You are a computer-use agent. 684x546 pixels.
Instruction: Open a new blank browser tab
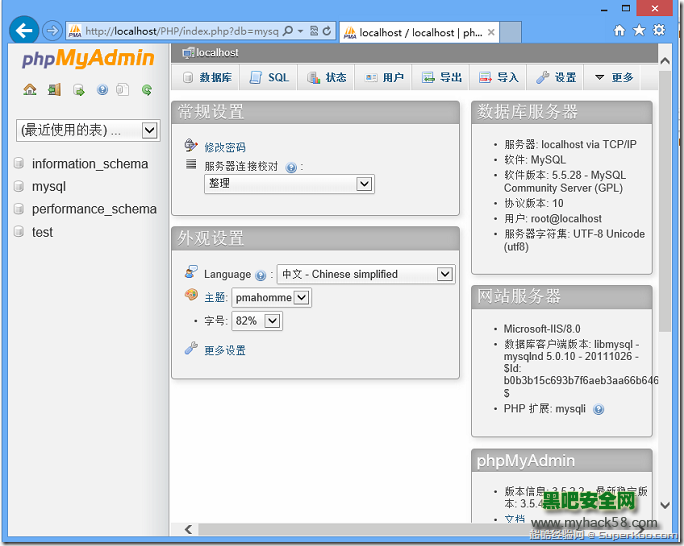(510, 33)
